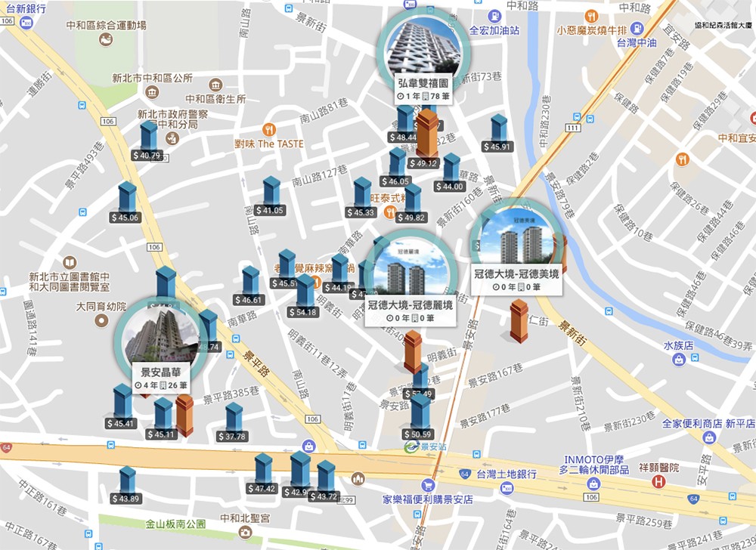Open the 景安晶華 building photo thumbnail
Screen dimensions: 756x550
pos(162,337)
